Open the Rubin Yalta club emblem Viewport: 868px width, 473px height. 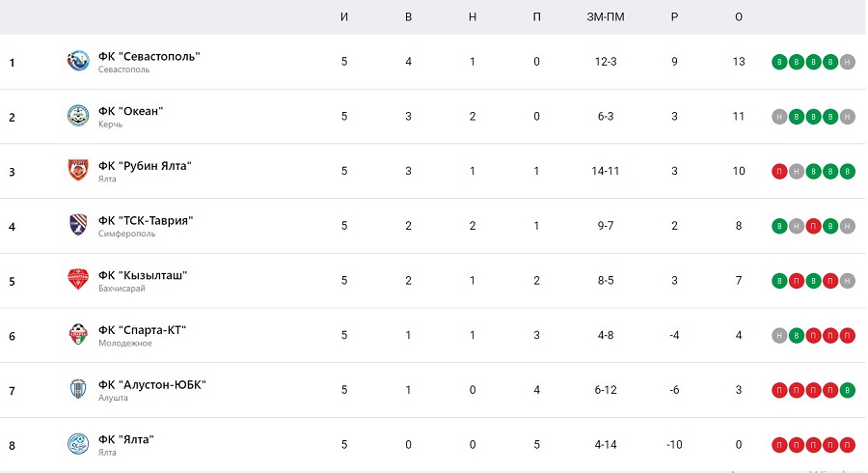78,170
